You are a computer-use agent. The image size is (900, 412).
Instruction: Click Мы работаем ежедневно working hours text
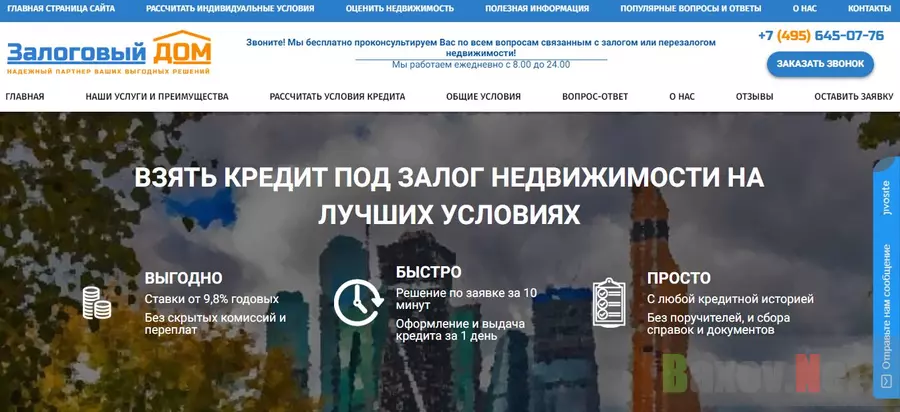click(481, 65)
